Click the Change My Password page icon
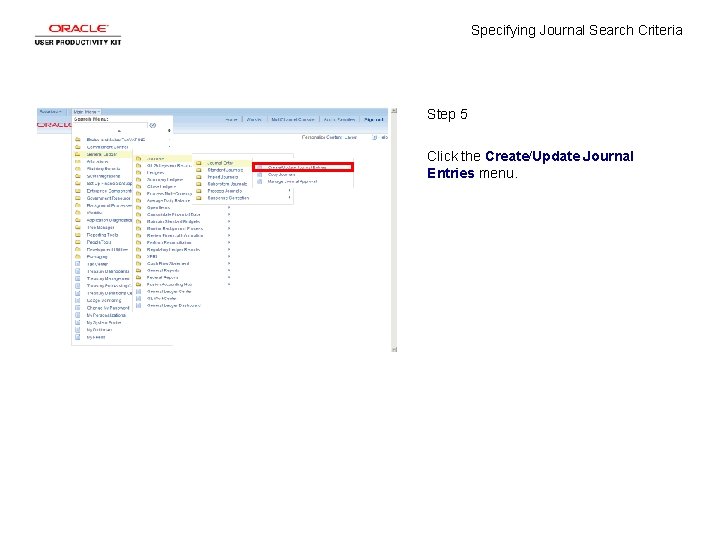 point(78,308)
